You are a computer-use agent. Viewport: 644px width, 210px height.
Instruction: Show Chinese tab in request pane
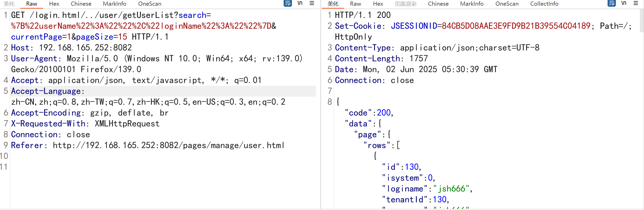(81, 4)
